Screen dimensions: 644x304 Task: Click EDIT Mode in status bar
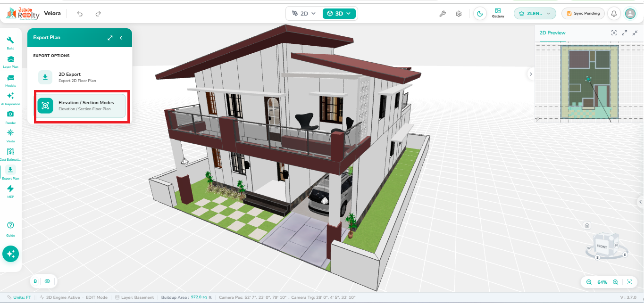click(x=96, y=297)
